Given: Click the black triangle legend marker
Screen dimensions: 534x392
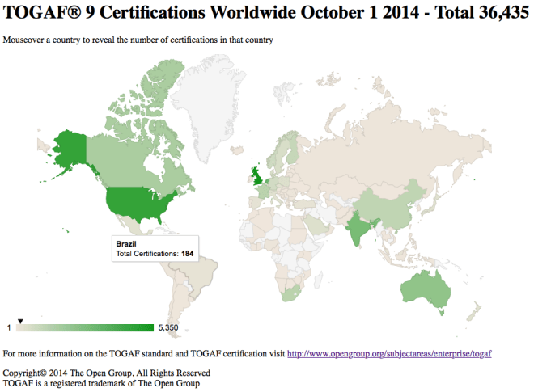Looking at the screenshot, I should pyautogui.click(x=21, y=321).
